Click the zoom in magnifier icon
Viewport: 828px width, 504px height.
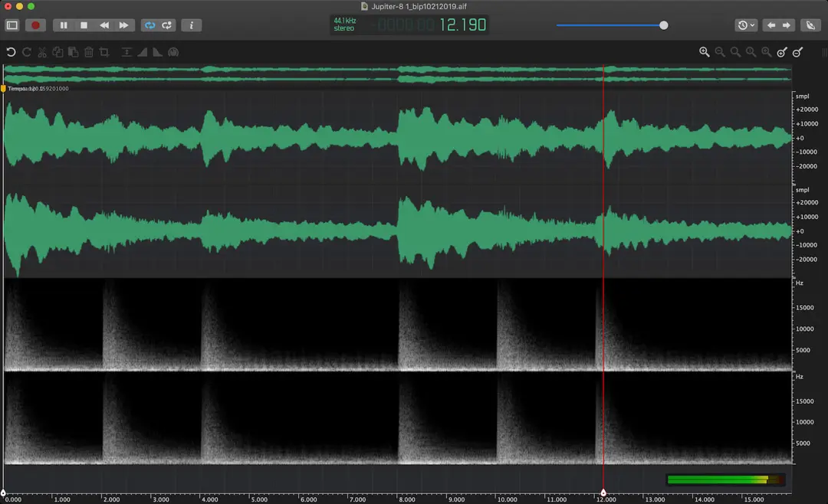[x=704, y=52]
